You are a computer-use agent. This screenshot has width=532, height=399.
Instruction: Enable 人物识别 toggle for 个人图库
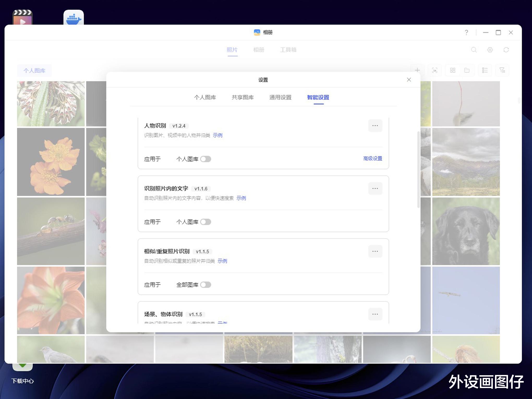tap(205, 159)
